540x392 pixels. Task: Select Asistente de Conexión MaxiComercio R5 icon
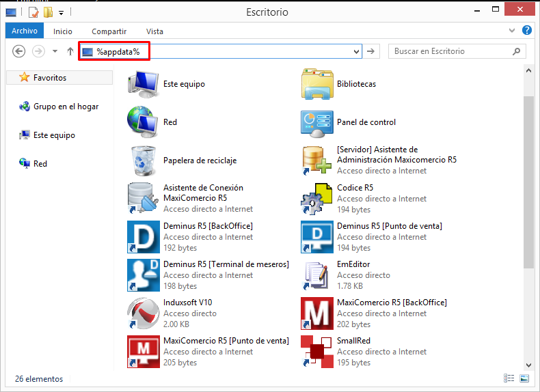coord(144,199)
